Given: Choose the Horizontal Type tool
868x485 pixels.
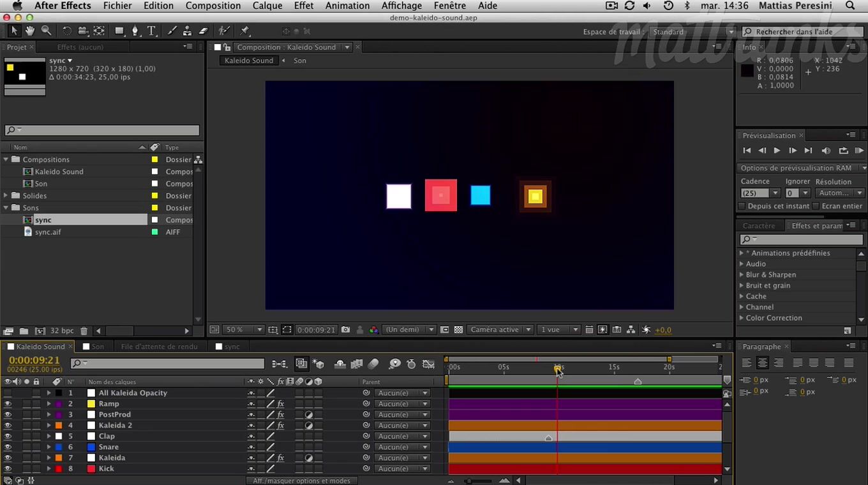Looking at the screenshot, I should pos(151,31).
